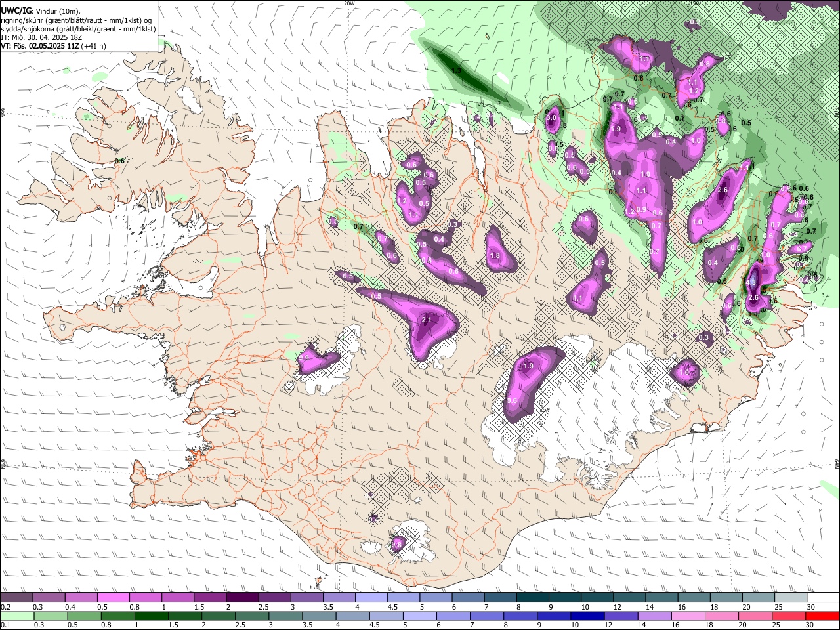Click the 1.5 label in the upper legend row
840x630 pixels.
[x=199, y=607]
